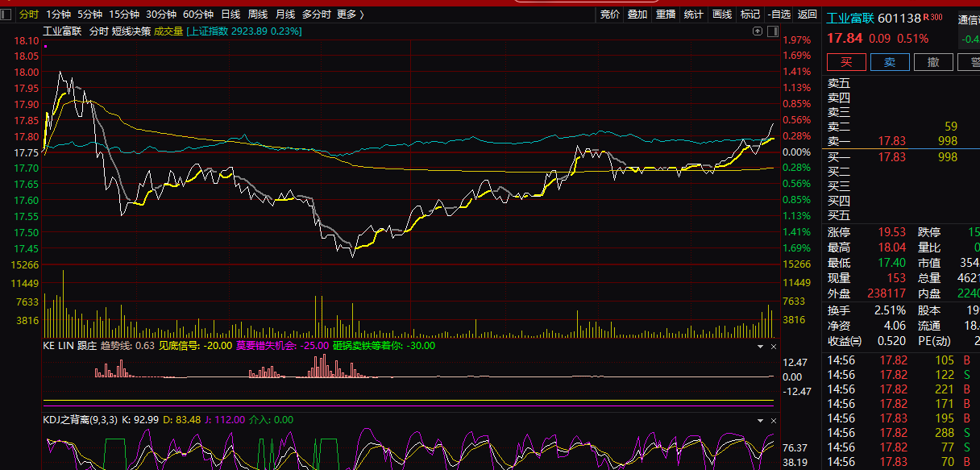Click the 换手 turnover value 2.51%
Viewport: 980px width, 470px height.
click(x=889, y=310)
